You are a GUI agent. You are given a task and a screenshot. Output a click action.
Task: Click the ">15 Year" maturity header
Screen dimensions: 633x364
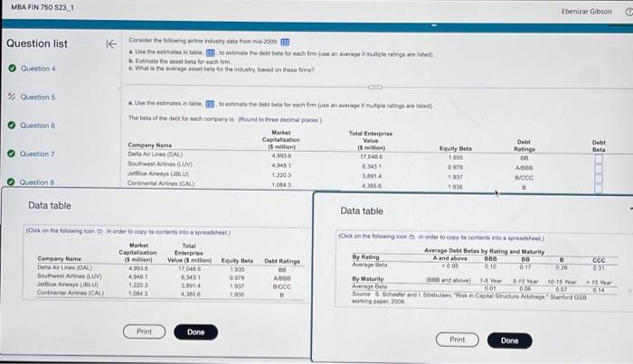599,283
